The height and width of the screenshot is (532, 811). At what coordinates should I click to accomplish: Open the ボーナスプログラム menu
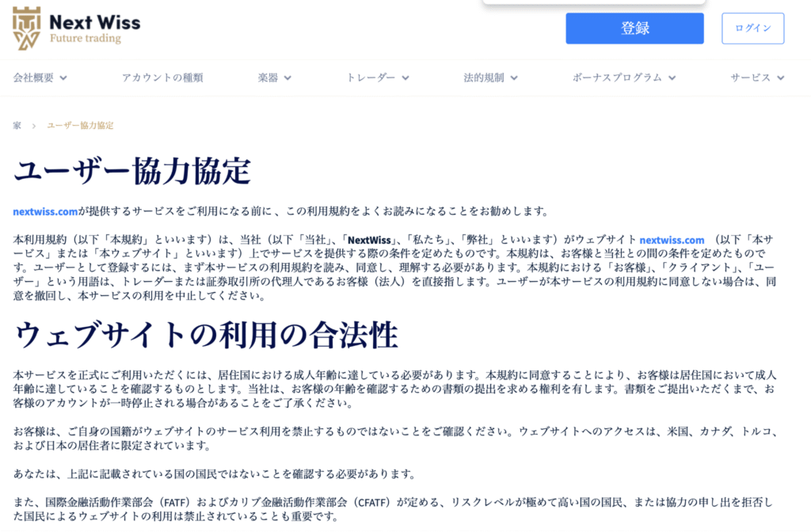pyautogui.click(x=617, y=78)
